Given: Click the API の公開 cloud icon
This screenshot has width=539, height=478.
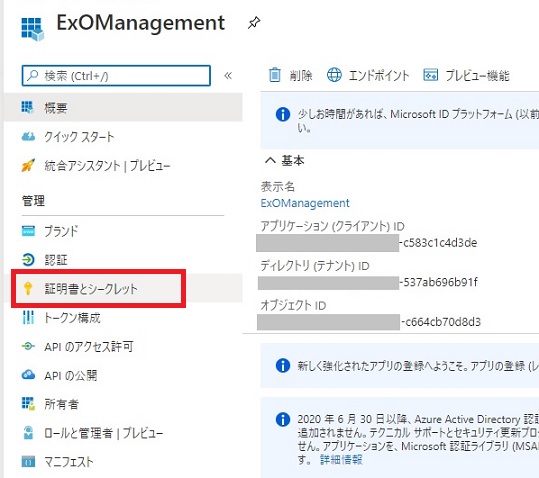Looking at the screenshot, I should tap(28, 375).
